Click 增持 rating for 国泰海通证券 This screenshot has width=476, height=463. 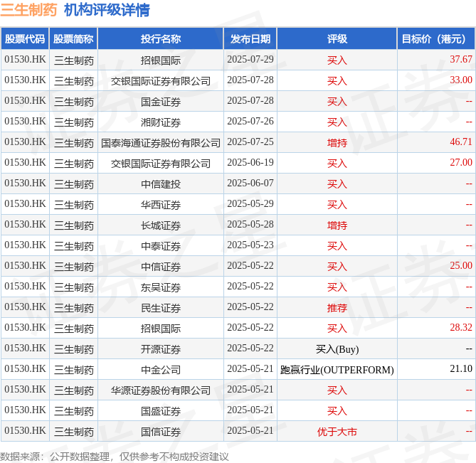tap(337, 143)
